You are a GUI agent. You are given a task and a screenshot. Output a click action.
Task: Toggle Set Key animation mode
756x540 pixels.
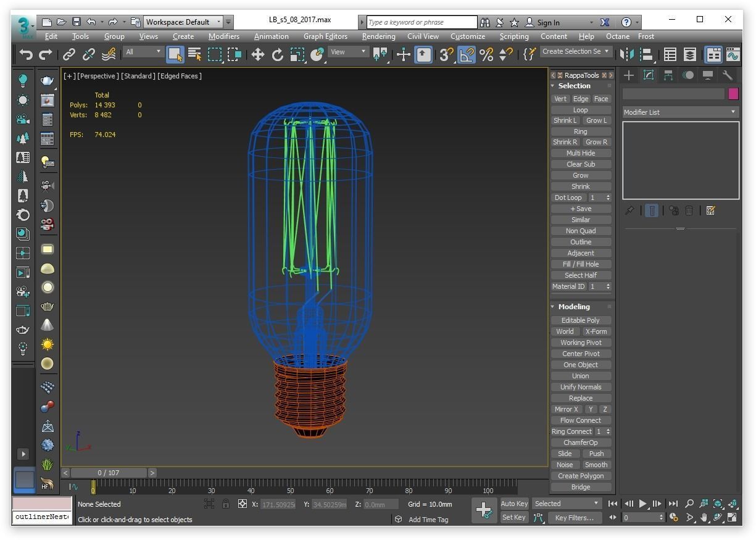pyautogui.click(x=514, y=518)
